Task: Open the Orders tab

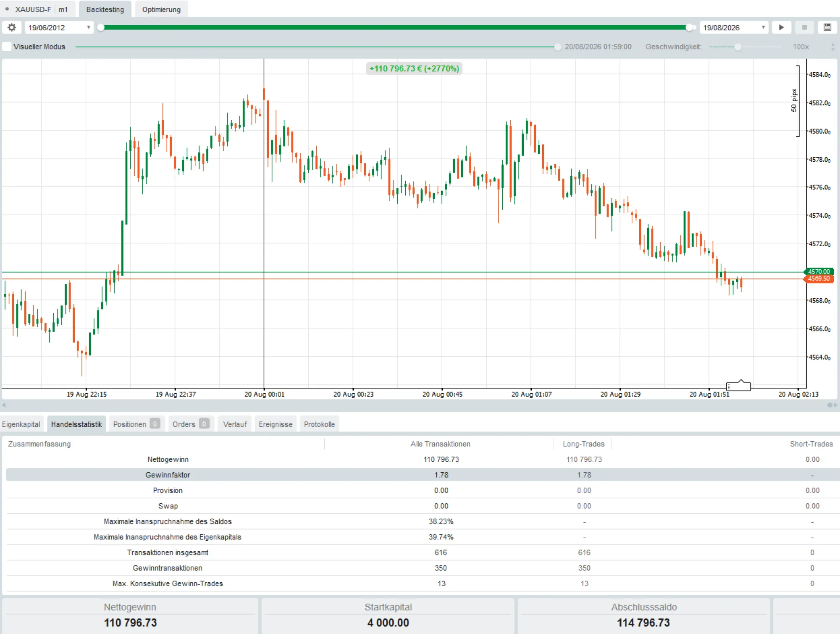Action: tap(191, 424)
